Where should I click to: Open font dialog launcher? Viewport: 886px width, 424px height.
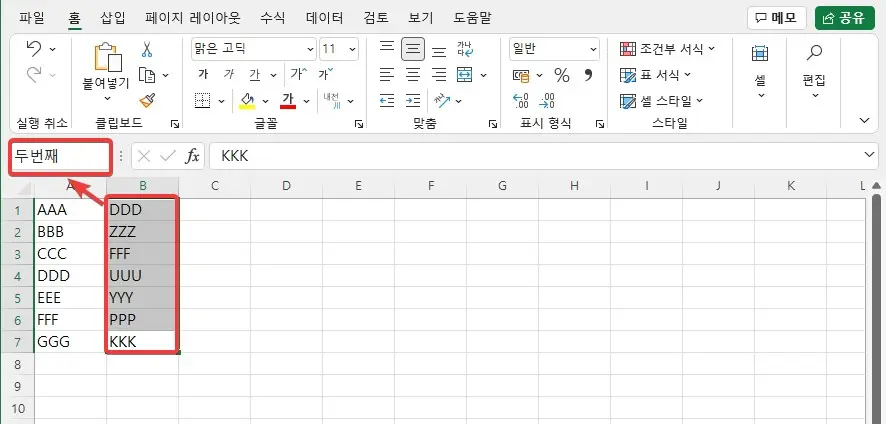pyautogui.click(x=359, y=124)
